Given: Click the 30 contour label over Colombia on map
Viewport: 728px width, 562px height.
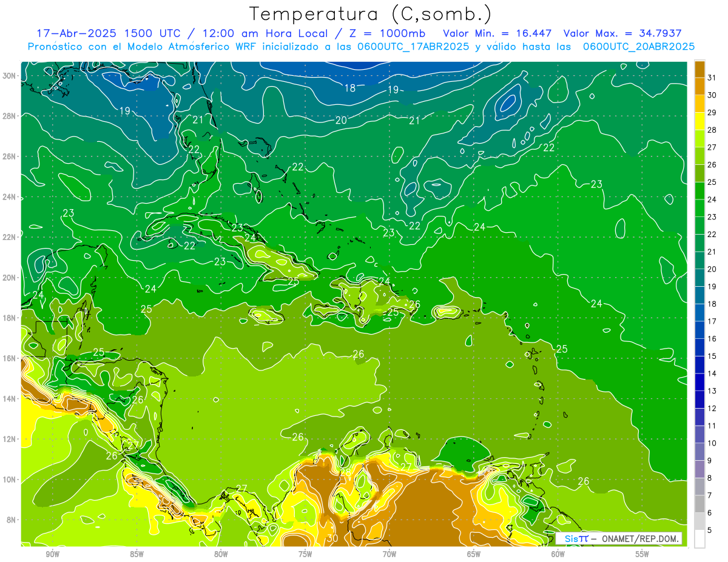Looking at the screenshot, I should (x=332, y=538).
